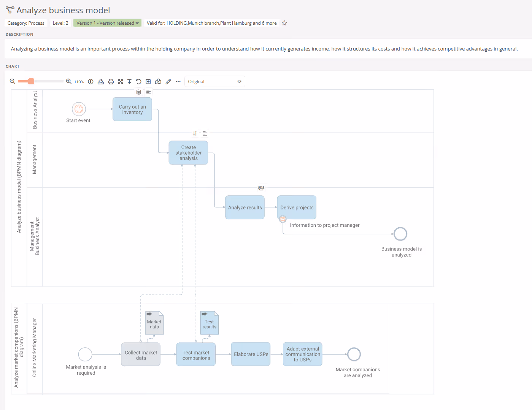Screen dimensions: 532x410
Task: Click the text lines icon above Carry out an inventory
Action: click(x=148, y=92)
